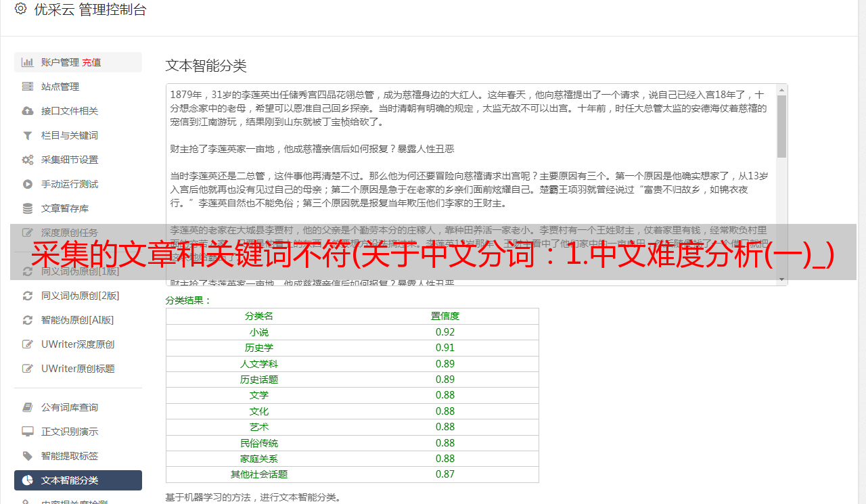
Task: Click the 0.91 confidence value
Action: coord(445,348)
